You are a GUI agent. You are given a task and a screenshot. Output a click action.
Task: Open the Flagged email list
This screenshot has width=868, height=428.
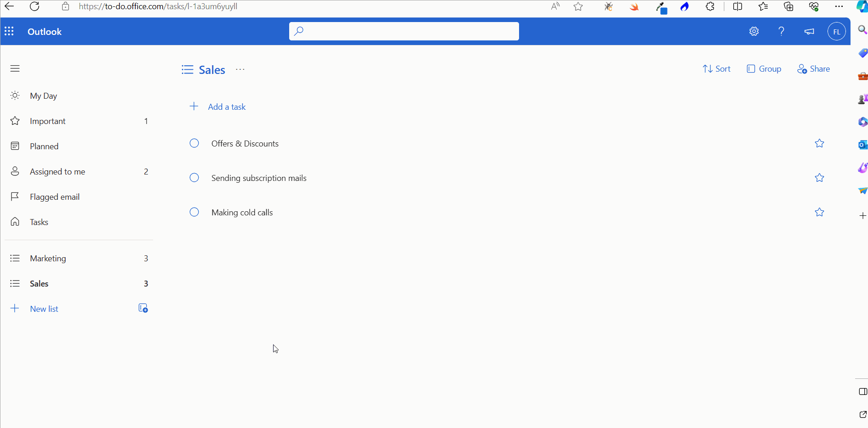pyautogui.click(x=54, y=197)
